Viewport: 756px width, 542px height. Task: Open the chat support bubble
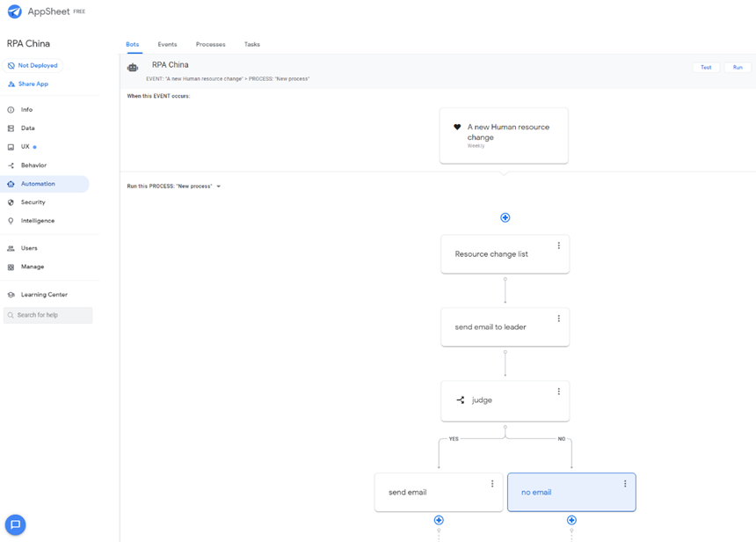[16, 524]
